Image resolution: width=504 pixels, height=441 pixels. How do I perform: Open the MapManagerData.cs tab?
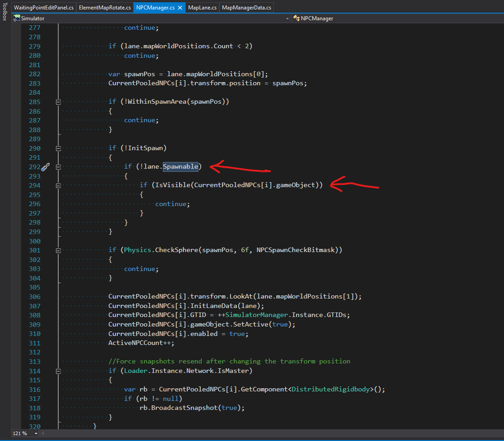(246, 7)
